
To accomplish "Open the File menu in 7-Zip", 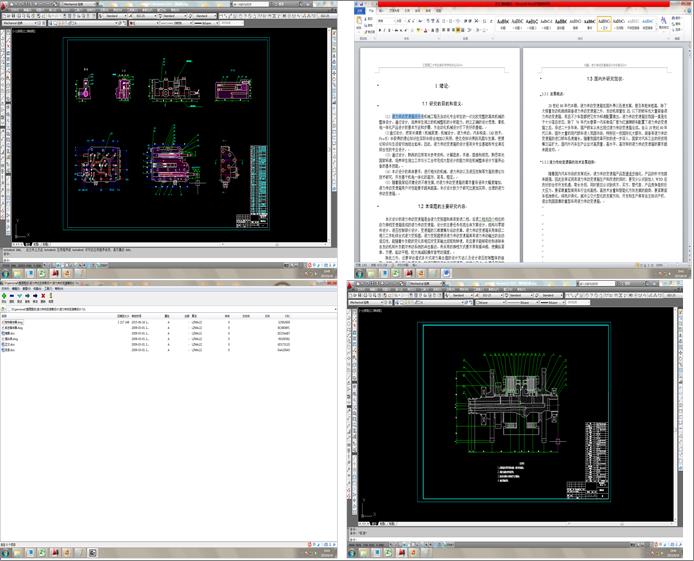I will [4, 287].
